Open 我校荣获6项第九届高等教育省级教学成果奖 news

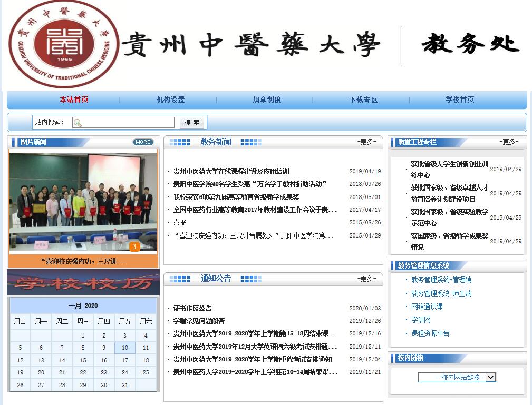pos(236,197)
